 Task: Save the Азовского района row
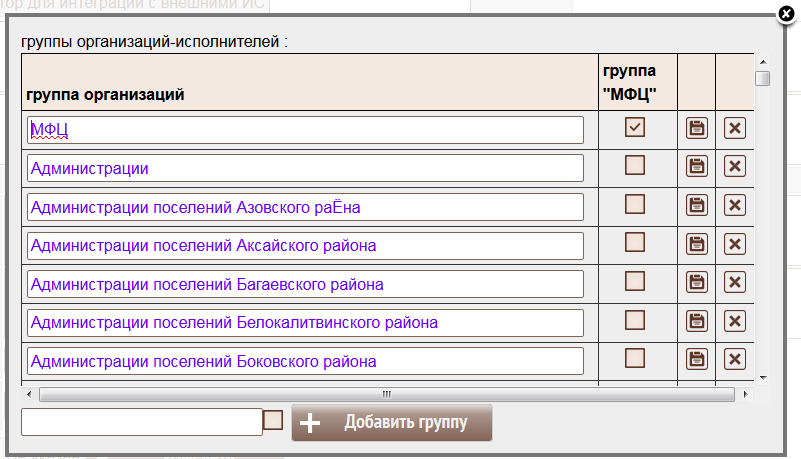pyautogui.click(x=696, y=205)
